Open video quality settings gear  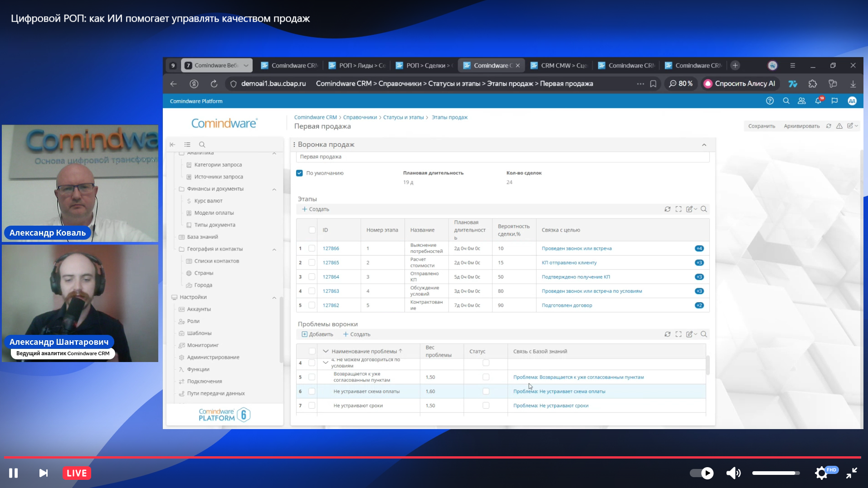[821, 473]
